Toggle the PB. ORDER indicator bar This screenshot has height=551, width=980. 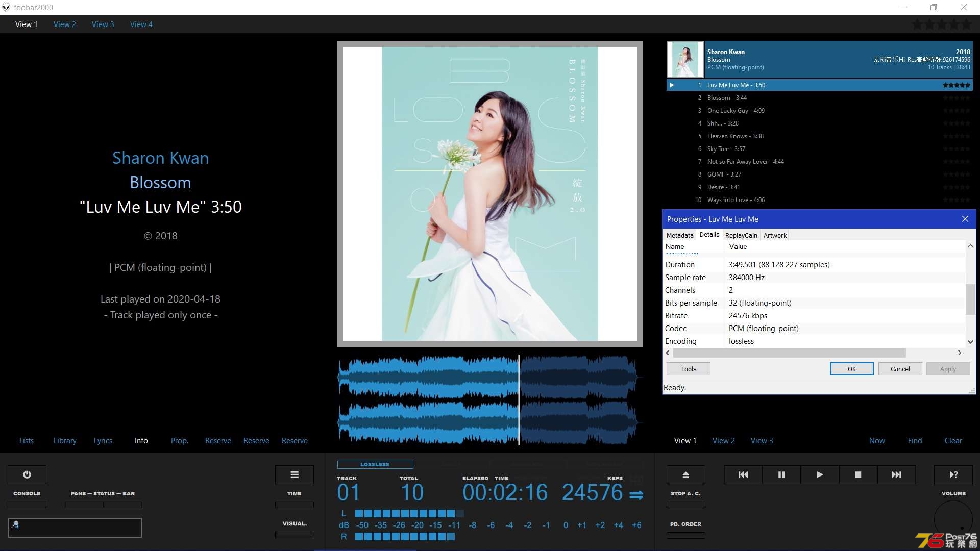(x=686, y=535)
